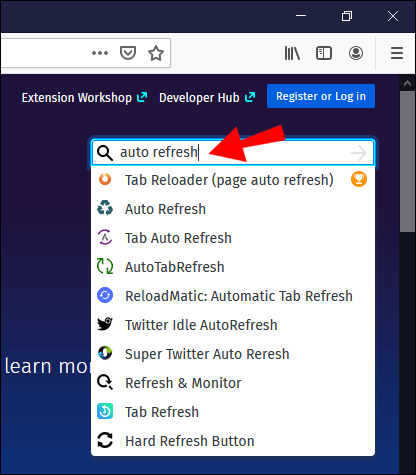
Task: Open the page actions three-dot menu
Action: point(100,53)
